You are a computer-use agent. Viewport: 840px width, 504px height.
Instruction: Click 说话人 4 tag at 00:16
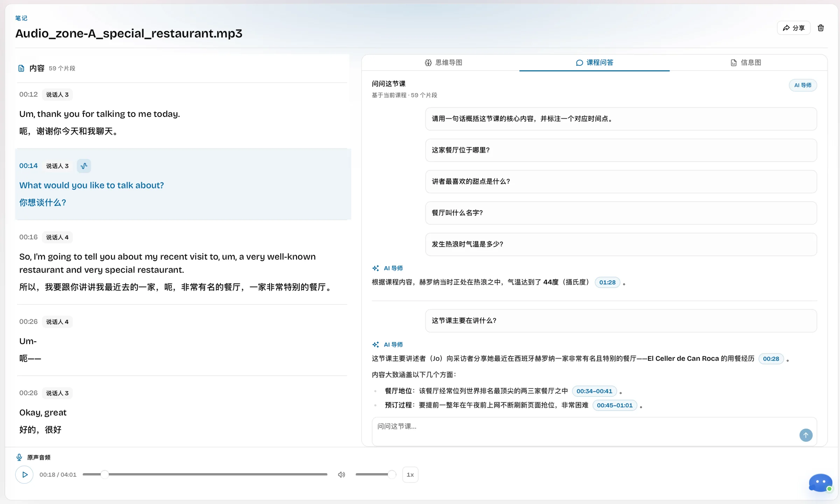57,237
